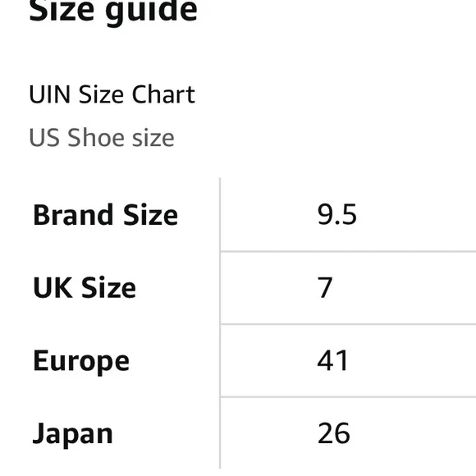Click the 9.5 brand size value
The height and width of the screenshot is (476, 476).
pos(337,215)
